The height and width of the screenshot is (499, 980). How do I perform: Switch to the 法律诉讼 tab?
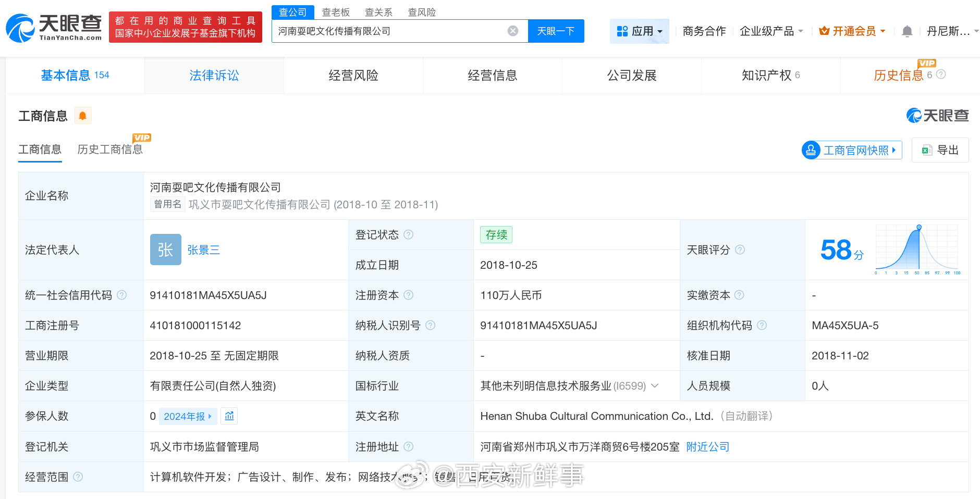click(x=213, y=75)
